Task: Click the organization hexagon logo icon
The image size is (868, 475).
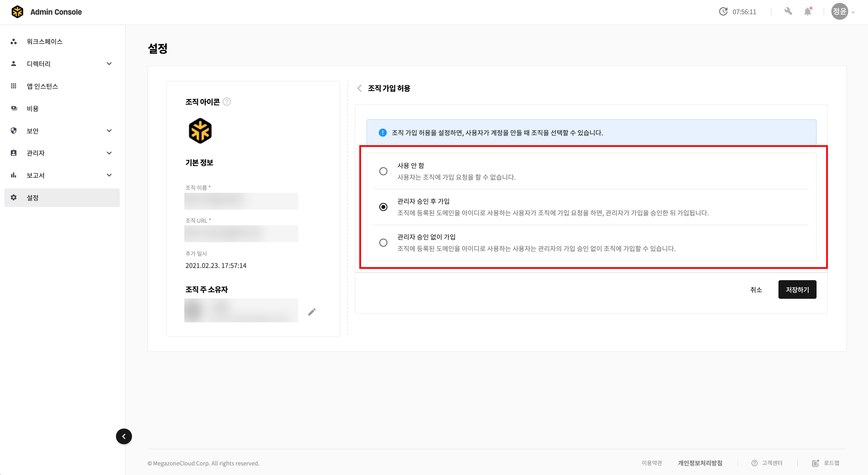Action: click(200, 131)
